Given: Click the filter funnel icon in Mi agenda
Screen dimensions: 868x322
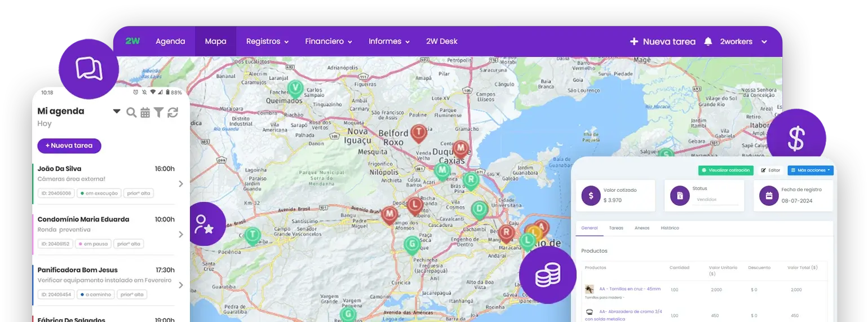Looking at the screenshot, I should pos(159,113).
